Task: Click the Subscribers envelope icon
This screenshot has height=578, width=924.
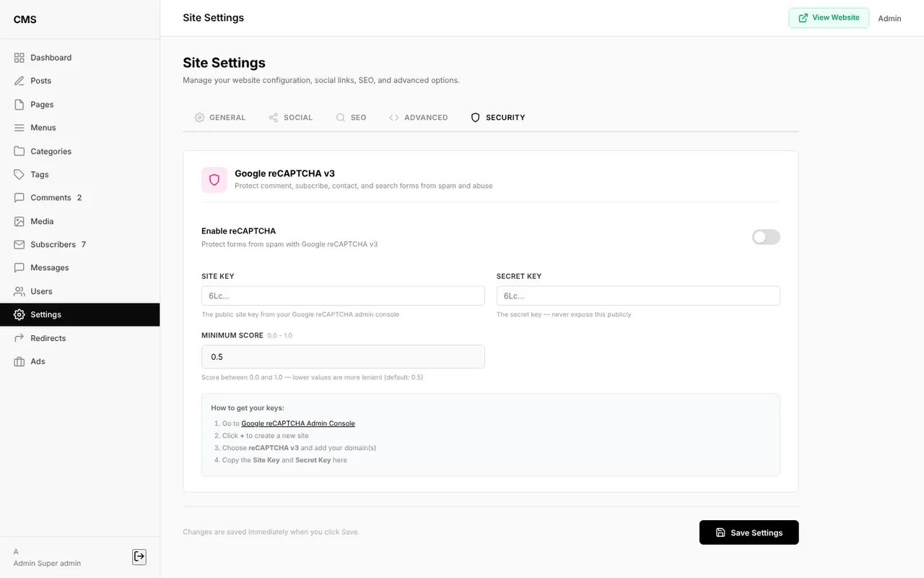Action: tap(19, 245)
